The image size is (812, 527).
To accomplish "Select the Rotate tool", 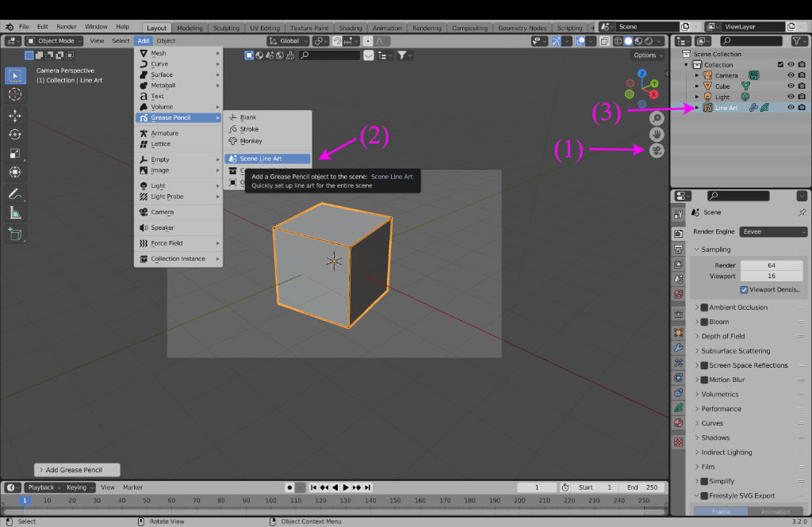I will tap(15, 134).
